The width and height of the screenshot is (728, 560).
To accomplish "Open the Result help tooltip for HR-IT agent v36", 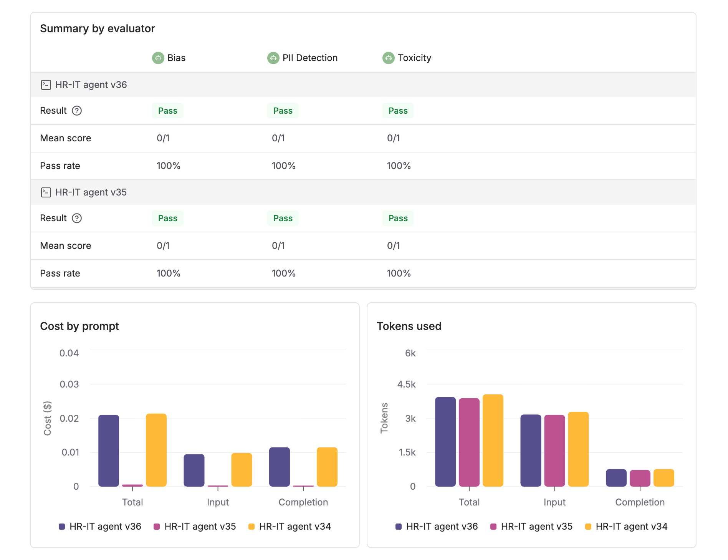I will click(x=78, y=111).
